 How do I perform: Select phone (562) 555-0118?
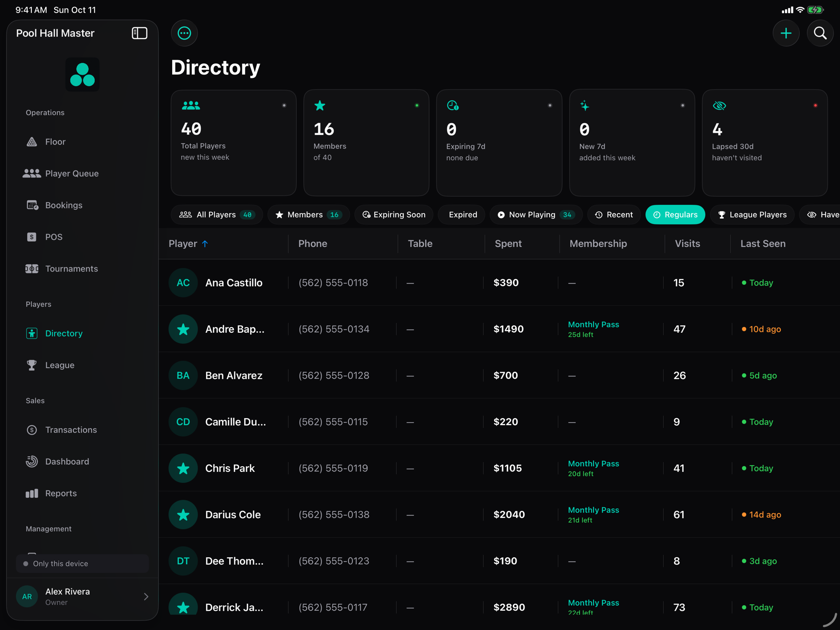[x=333, y=283]
